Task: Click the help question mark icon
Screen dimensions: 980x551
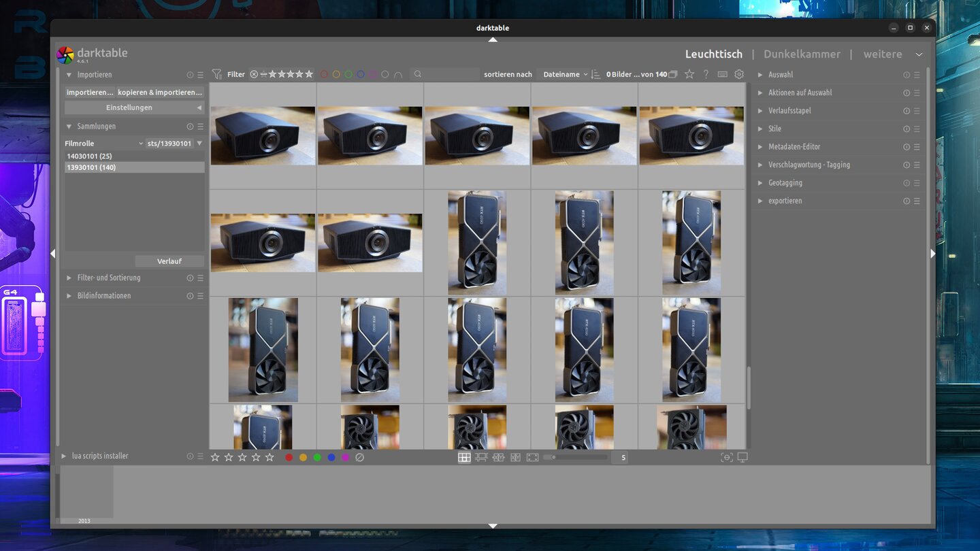Action: (x=706, y=74)
